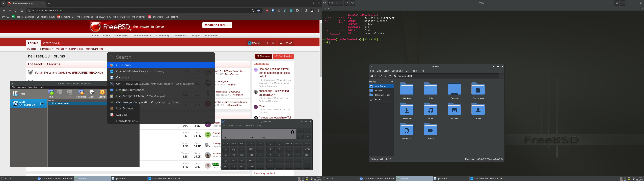Viewport: 644px width, 181px height.
Task: Go back in PCManFM file manager
Action: (376, 76)
